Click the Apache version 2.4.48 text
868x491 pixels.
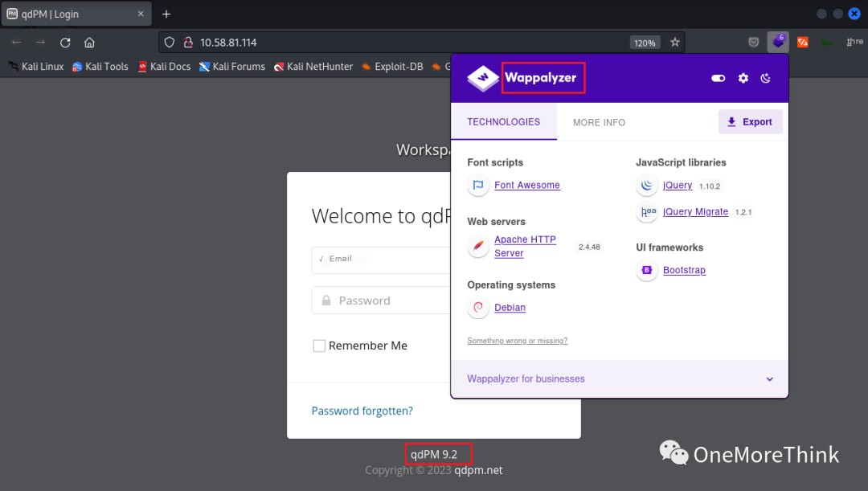click(x=589, y=247)
